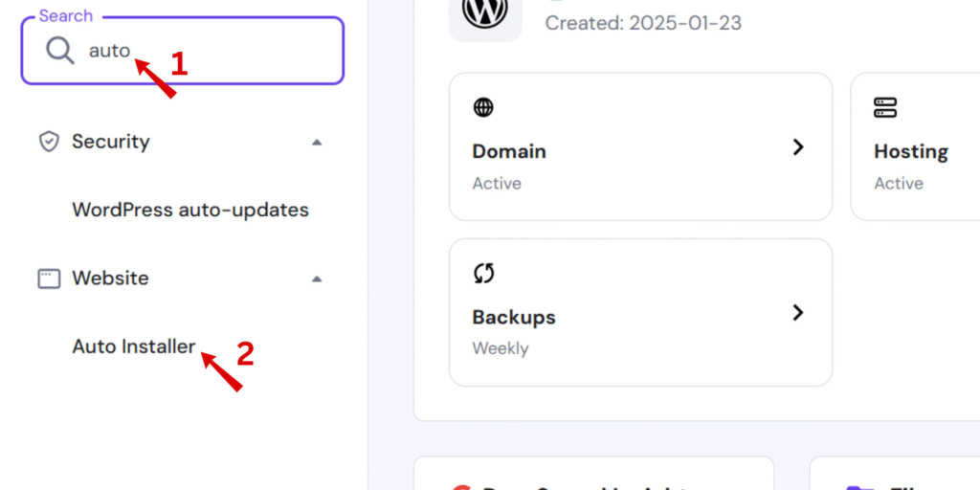980x490 pixels.
Task: Click inside the Search field containing auto
Action: click(x=183, y=51)
